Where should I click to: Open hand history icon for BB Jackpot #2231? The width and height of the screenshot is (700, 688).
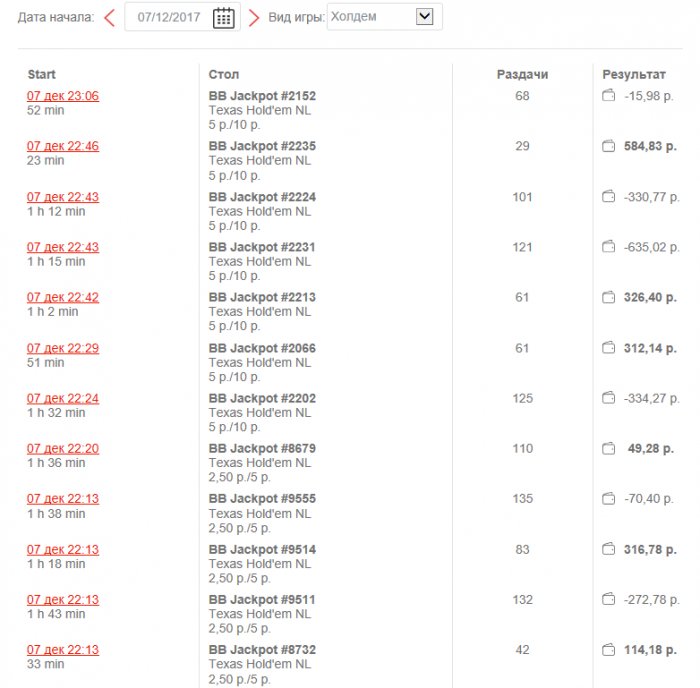tap(608, 247)
